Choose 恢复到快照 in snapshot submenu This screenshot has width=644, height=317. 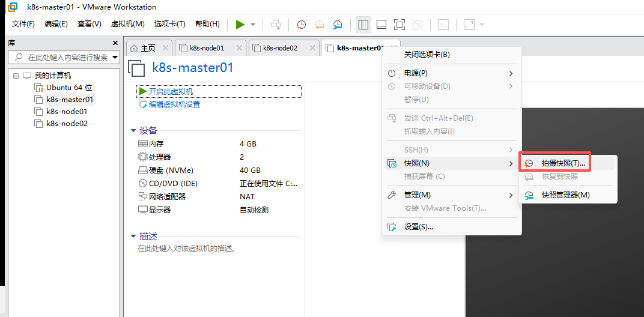point(568,177)
